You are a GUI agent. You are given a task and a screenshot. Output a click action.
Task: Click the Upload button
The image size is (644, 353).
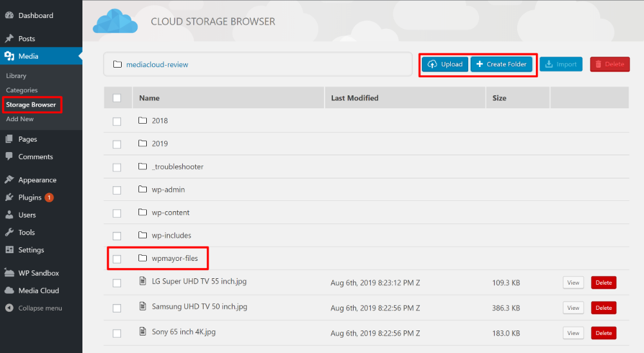(x=445, y=64)
